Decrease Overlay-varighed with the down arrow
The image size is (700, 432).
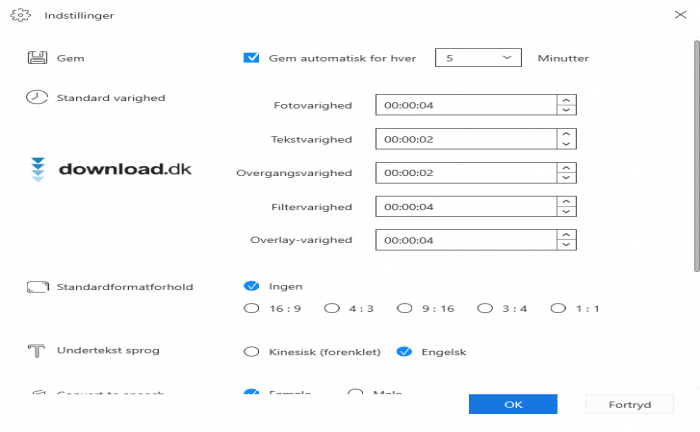click(x=567, y=245)
